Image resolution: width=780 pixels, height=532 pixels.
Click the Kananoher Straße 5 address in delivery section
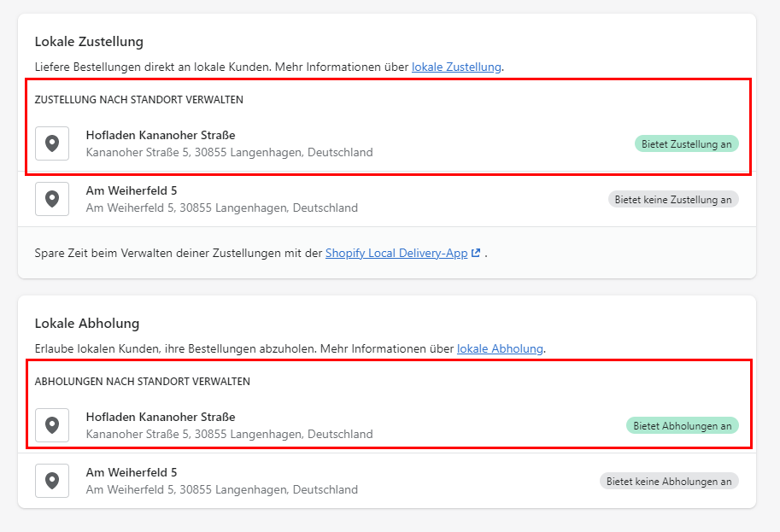click(x=229, y=153)
